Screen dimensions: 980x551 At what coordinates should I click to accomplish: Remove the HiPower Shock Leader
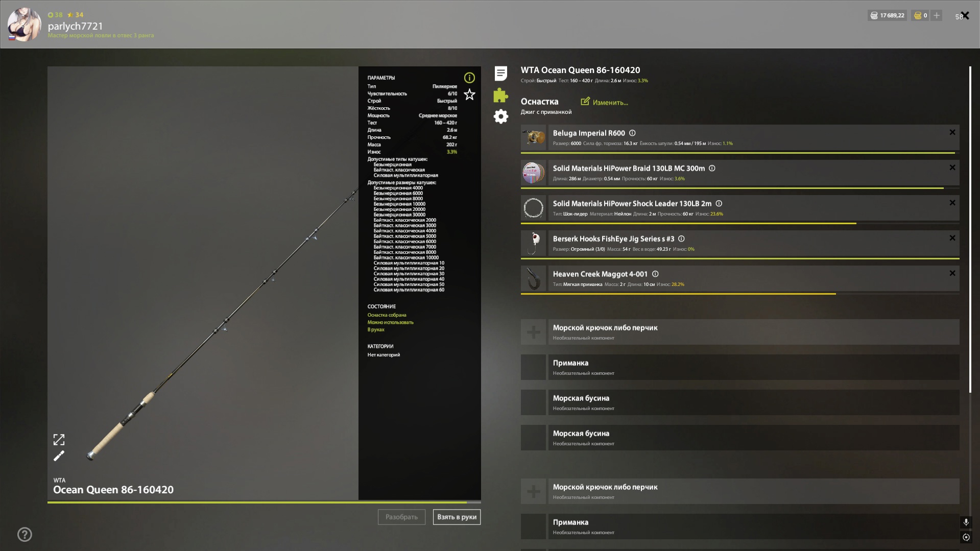(x=952, y=203)
